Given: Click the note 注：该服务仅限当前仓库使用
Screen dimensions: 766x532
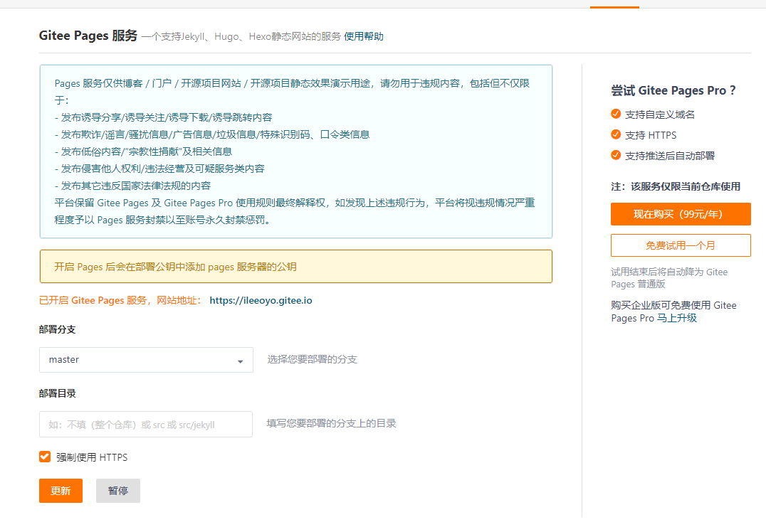Looking at the screenshot, I should tap(676, 186).
